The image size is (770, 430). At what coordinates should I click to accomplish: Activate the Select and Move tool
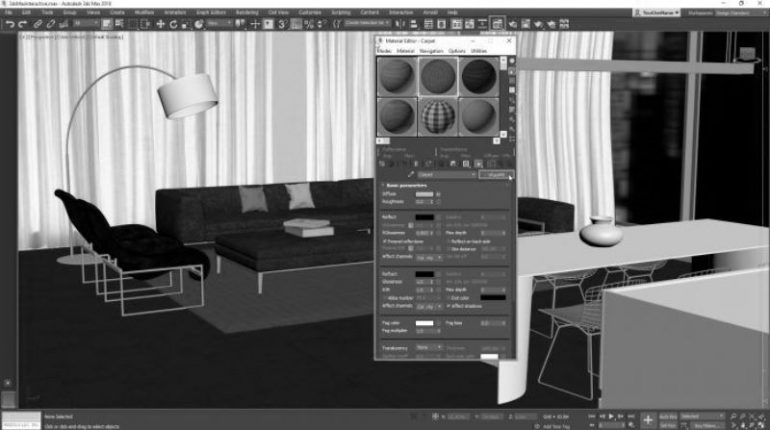click(160, 24)
